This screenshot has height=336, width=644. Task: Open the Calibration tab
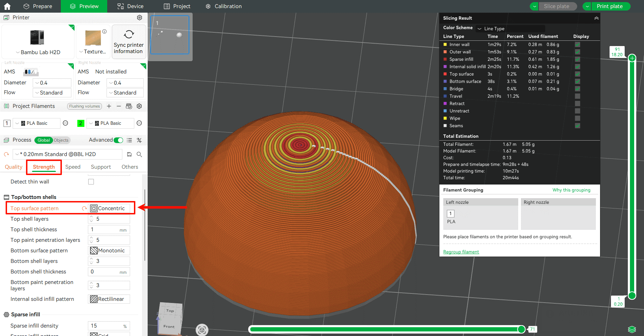pos(224,6)
